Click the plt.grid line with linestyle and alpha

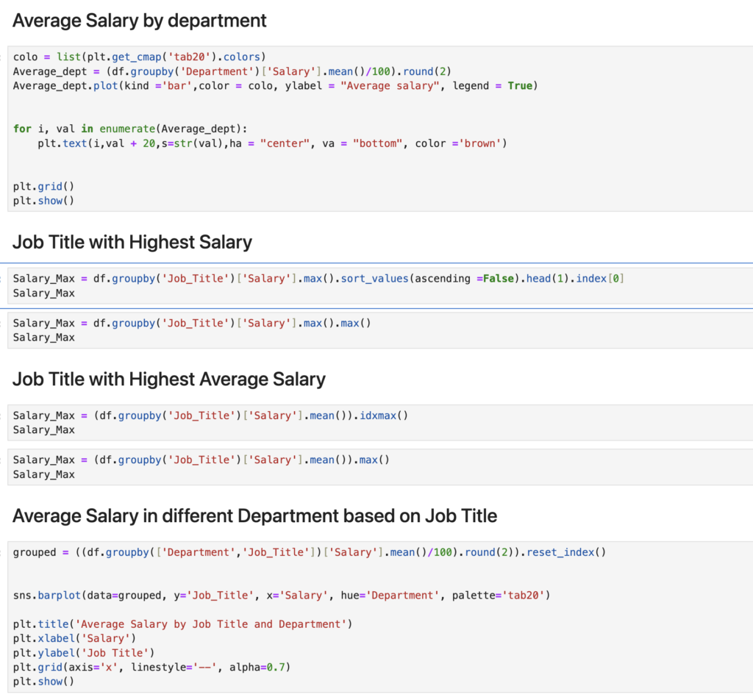[x=151, y=668]
